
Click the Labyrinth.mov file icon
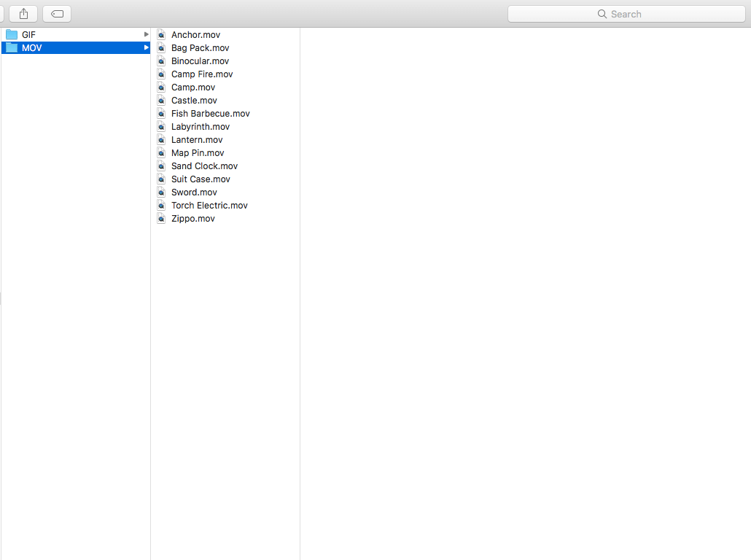(161, 126)
